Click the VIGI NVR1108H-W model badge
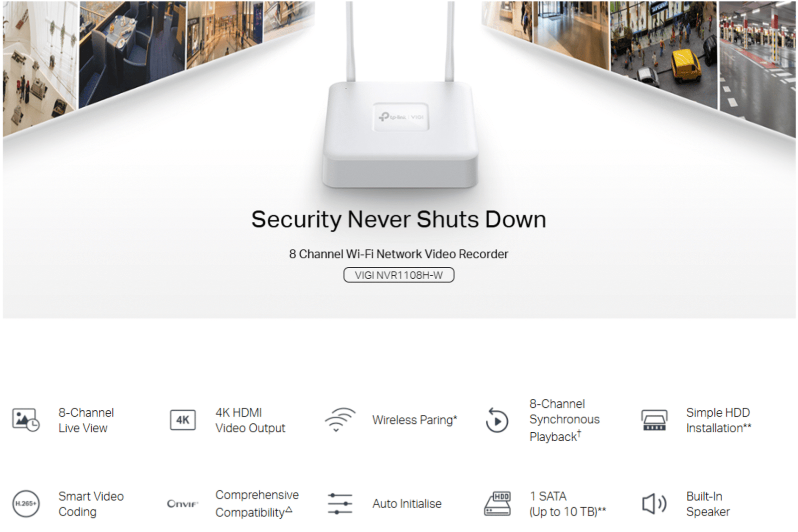 (399, 275)
